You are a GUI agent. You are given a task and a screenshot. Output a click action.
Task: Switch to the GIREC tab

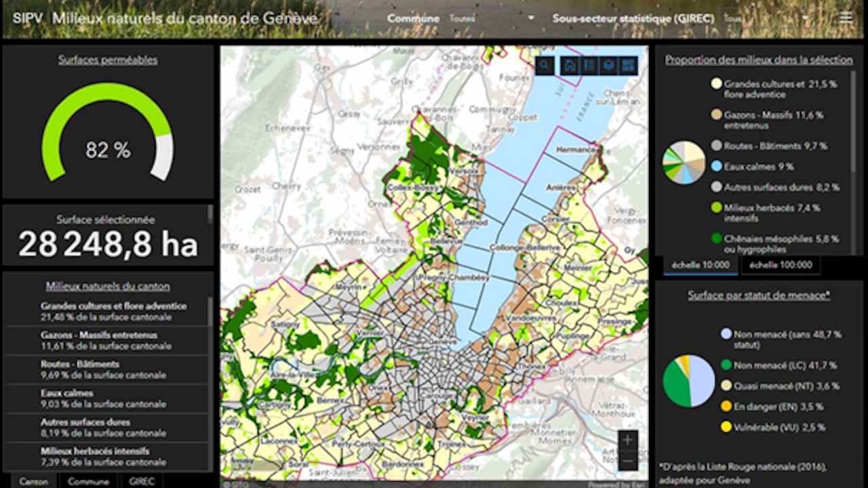[141, 481]
